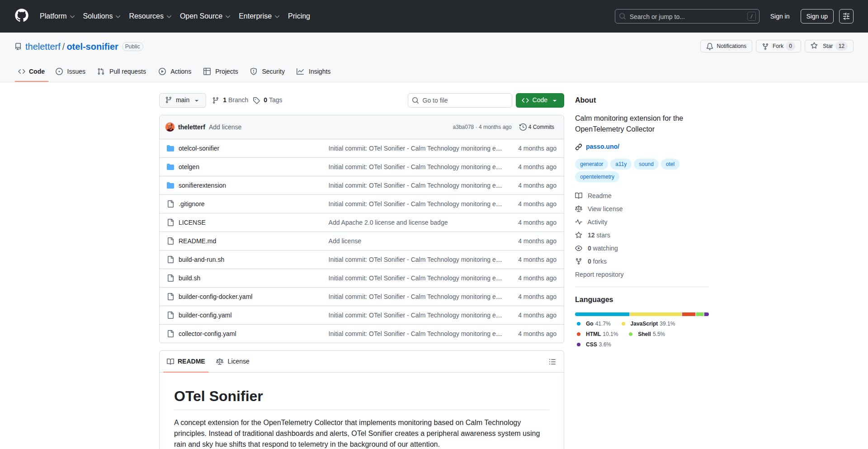
Task: Click the Fork repository icon
Action: pyautogui.click(x=765, y=46)
